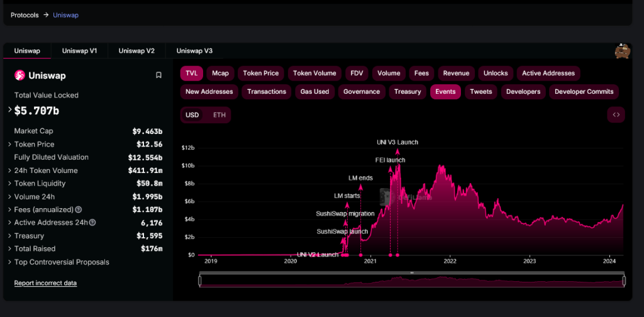Click the LM starts event label

point(347,196)
